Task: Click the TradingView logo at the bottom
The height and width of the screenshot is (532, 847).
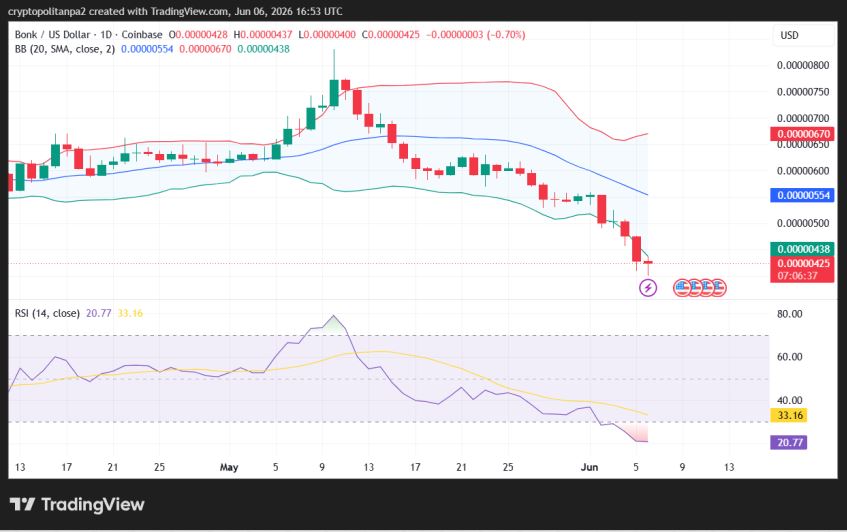Action: coord(77,504)
